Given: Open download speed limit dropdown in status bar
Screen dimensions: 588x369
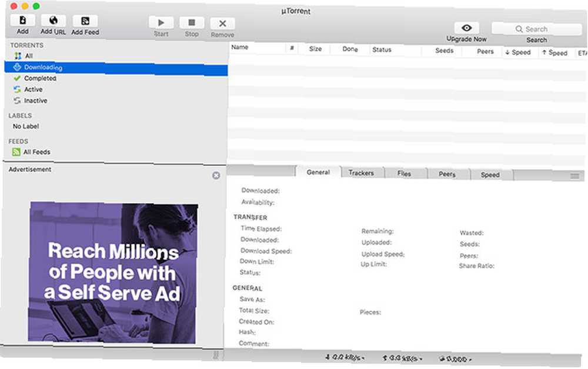Looking at the screenshot, I should point(345,357).
